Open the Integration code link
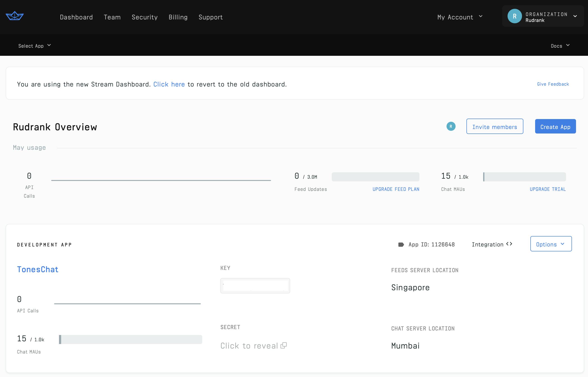The height and width of the screenshot is (377, 588). click(x=492, y=244)
